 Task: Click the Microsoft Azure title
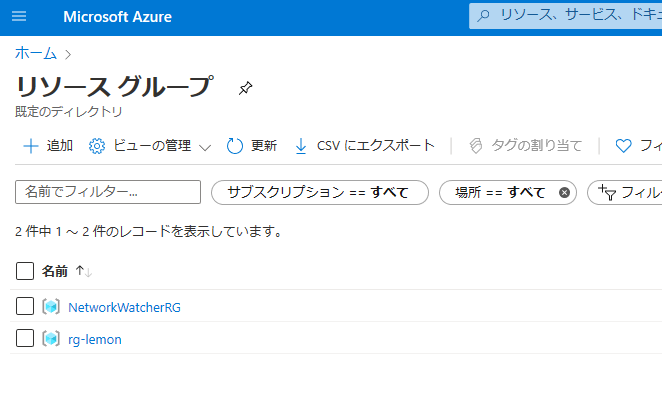pyautogui.click(x=117, y=17)
